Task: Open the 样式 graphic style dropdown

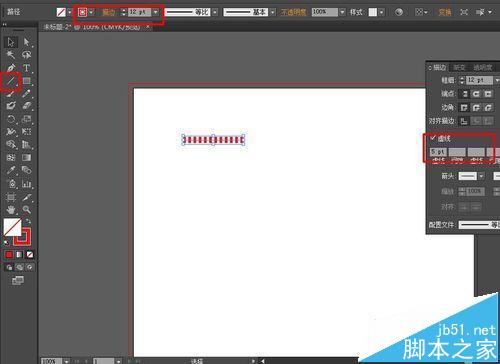Action: pyautogui.click(x=381, y=12)
